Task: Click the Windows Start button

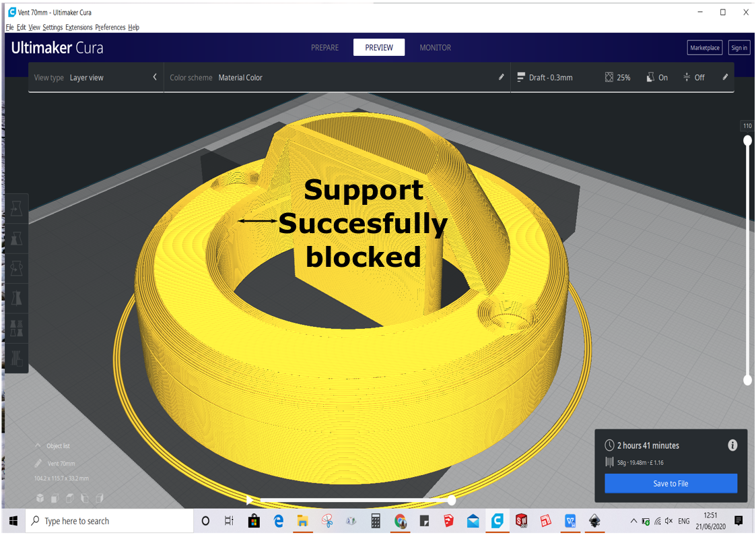Action: (13, 521)
